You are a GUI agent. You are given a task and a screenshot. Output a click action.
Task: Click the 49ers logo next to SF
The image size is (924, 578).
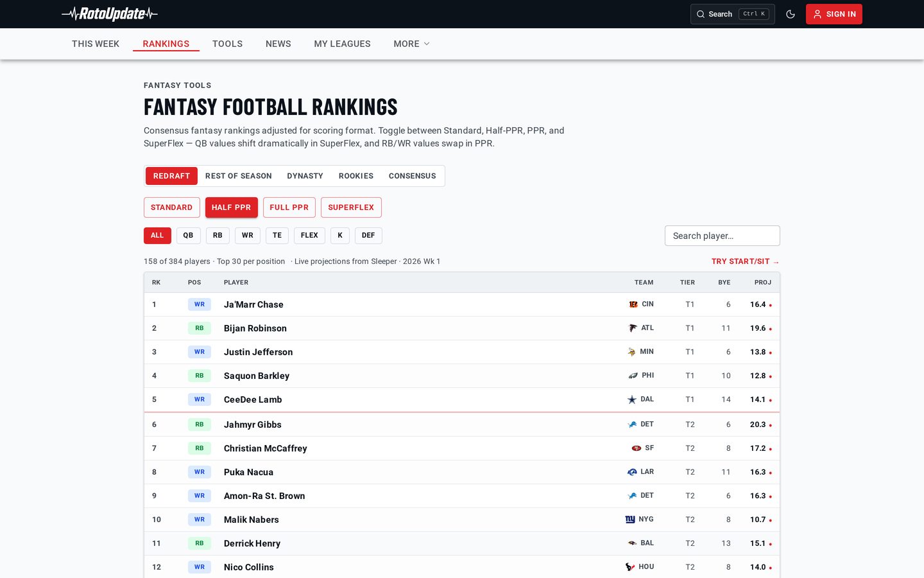(x=637, y=448)
